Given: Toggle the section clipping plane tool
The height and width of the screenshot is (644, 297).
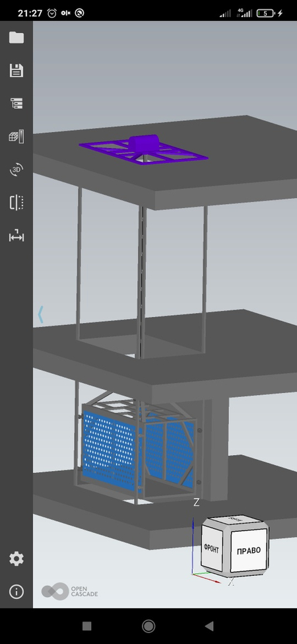Looking at the screenshot, I should click(x=16, y=203).
